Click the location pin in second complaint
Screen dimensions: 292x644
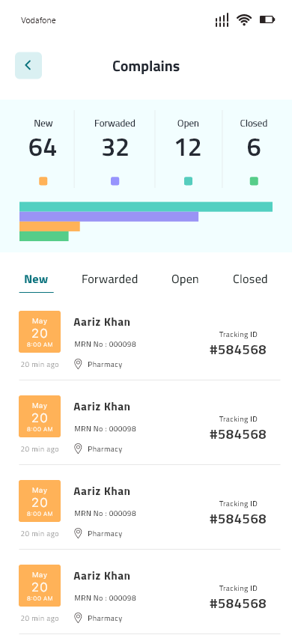coord(78,449)
